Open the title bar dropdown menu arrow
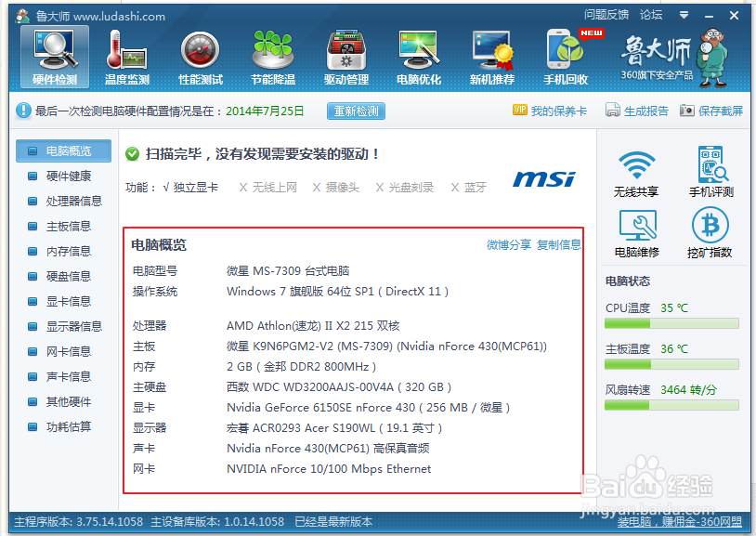This screenshot has height=536, width=756. coord(684,15)
